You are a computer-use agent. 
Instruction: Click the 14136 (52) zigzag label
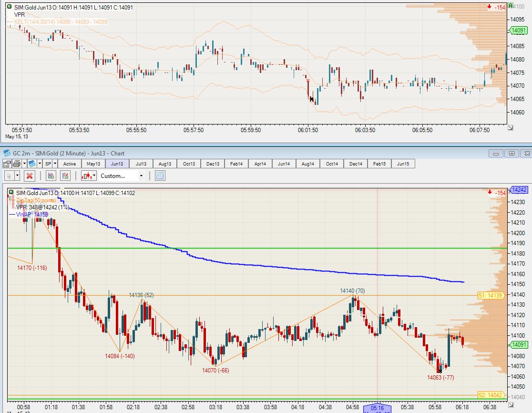tap(141, 295)
